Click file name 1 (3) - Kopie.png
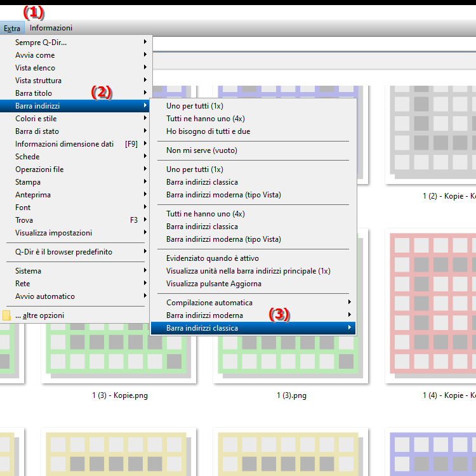 click(120, 395)
